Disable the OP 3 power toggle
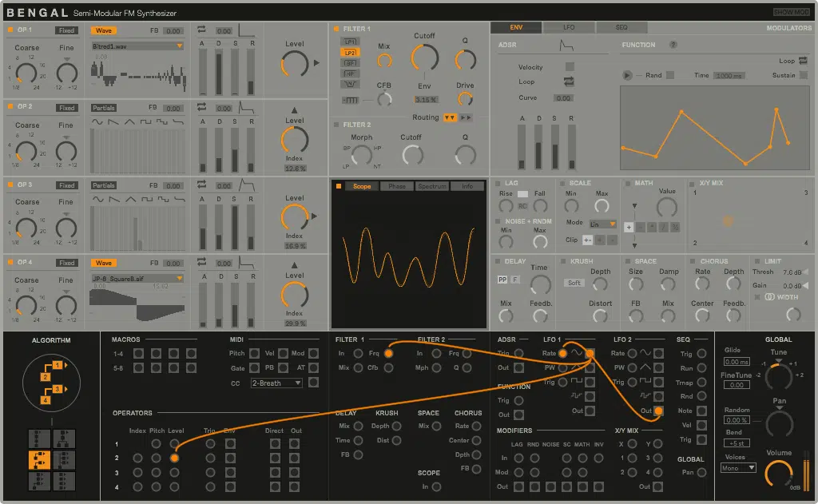 click(x=10, y=185)
